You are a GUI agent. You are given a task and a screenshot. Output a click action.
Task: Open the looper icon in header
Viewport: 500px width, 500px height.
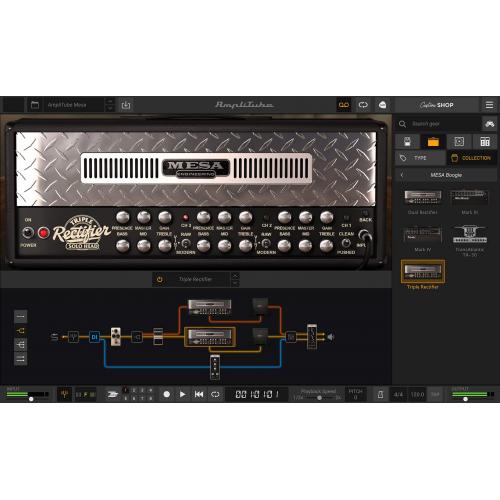[363, 105]
